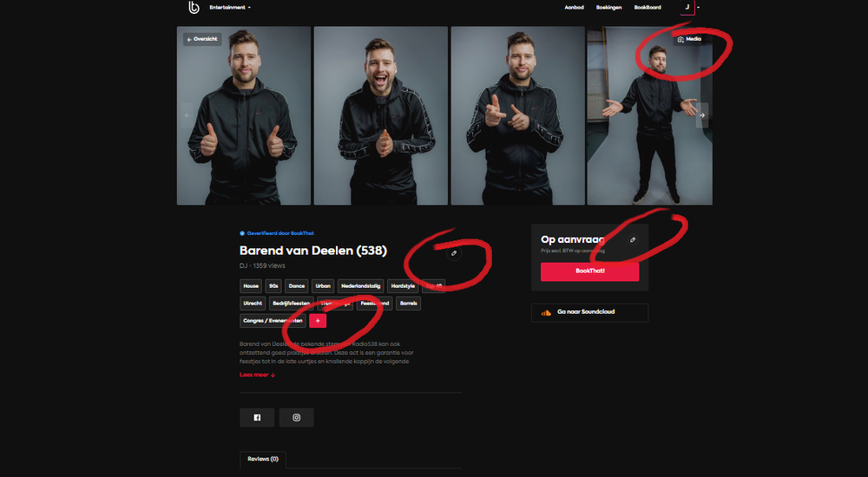Select the Nederlandstalig tag
868x477 pixels.
click(x=361, y=286)
